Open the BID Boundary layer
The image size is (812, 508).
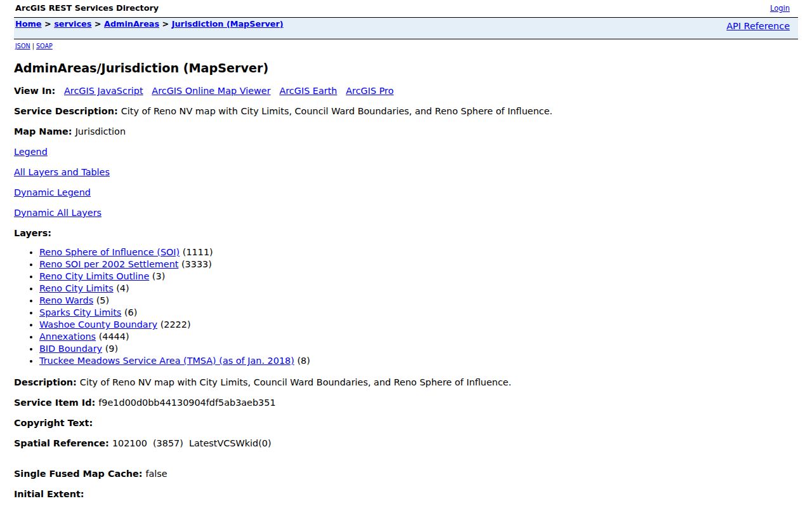pyautogui.click(x=70, y=349)
